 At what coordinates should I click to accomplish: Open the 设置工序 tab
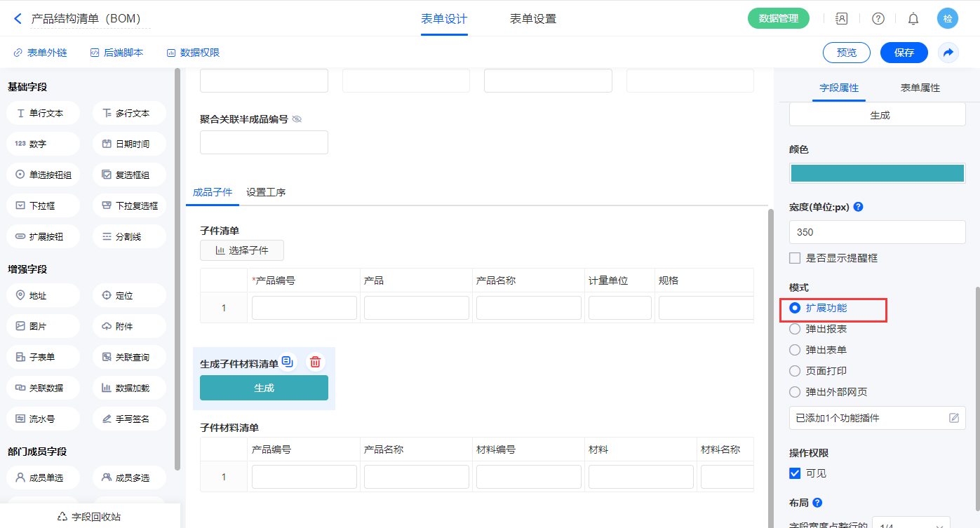pyautogui.click(x=266, y=192)
